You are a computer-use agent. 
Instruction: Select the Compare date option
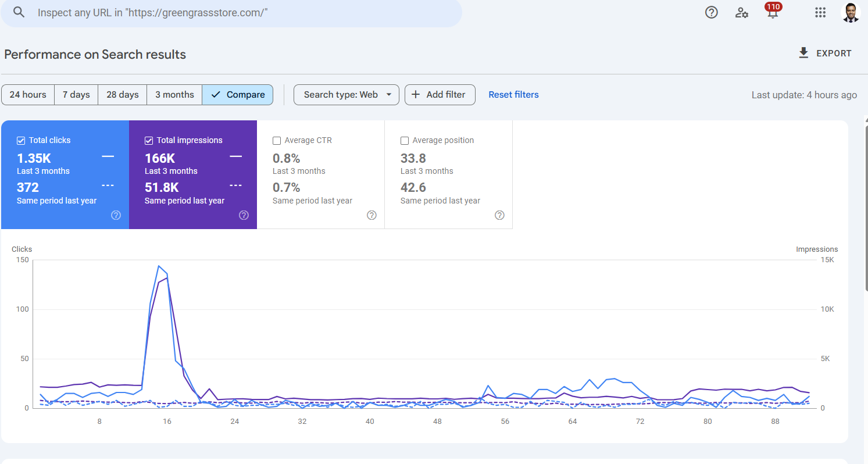[238, 95]
